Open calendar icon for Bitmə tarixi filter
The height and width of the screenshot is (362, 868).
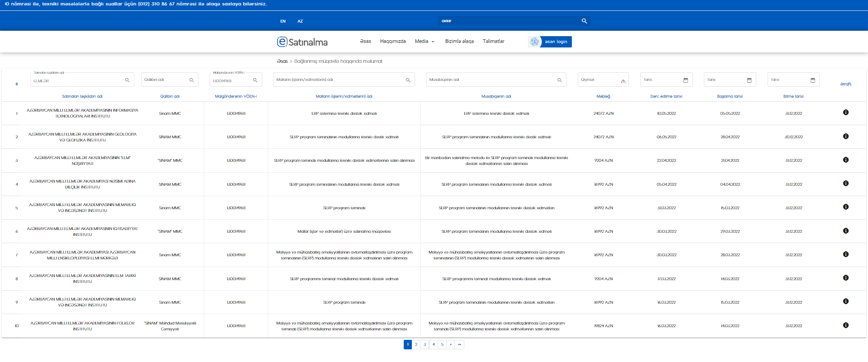813,80
